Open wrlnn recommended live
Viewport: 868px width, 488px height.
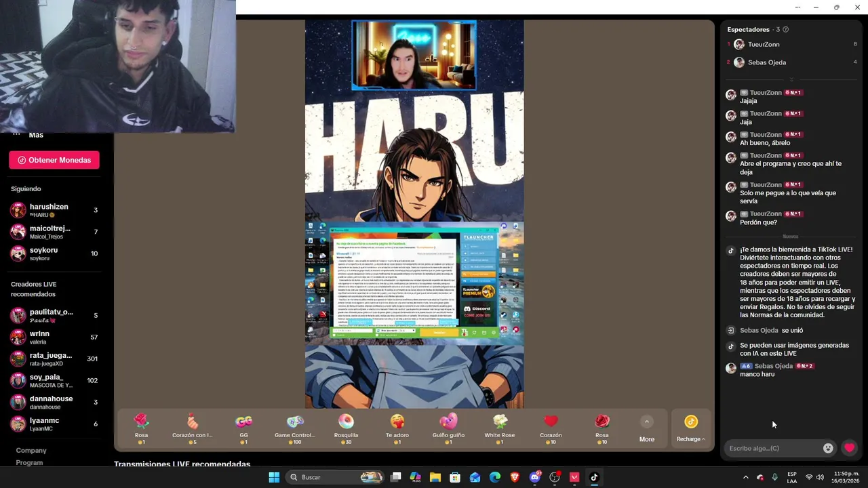click(x=55, y=337)
